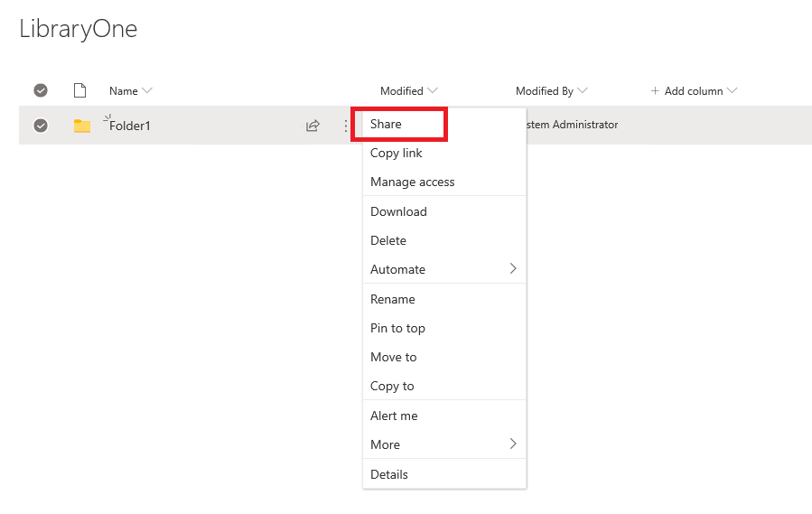Click the plus icon for Add column
Screen dimensions: 812x514
(655, 90)
